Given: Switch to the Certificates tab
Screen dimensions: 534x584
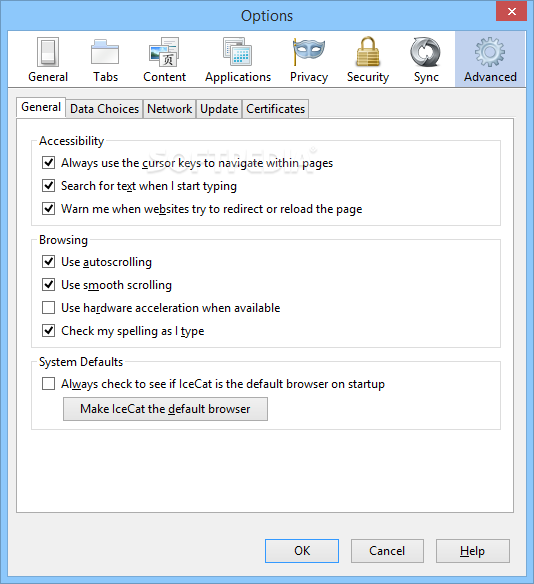Looking at the screenshot, I should coord(276,109).
